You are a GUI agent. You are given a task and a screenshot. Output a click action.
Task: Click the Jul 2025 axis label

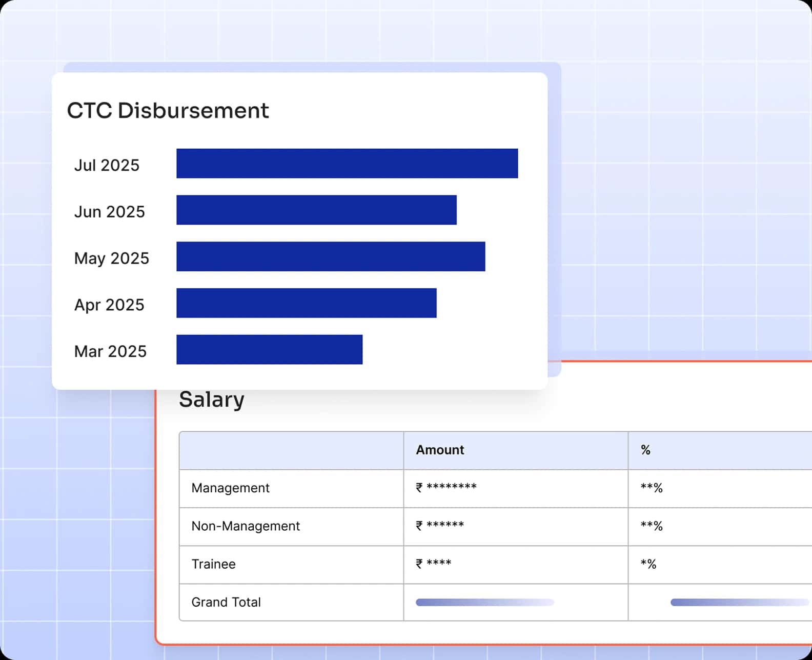click(x=107, y=165)
